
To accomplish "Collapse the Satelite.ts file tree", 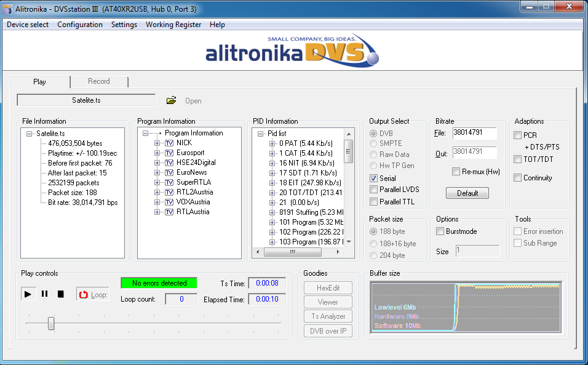I will click(x=30, y=134).
